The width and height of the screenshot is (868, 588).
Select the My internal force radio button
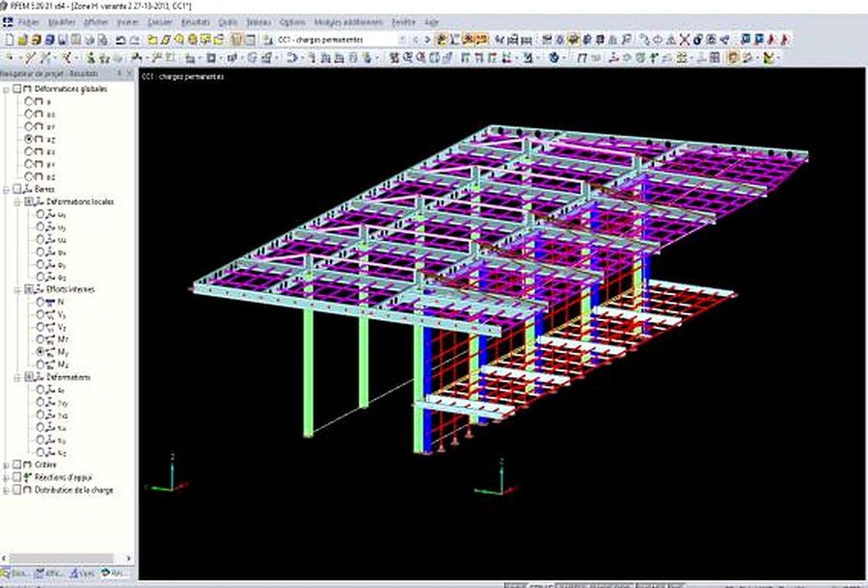point(41,352)
